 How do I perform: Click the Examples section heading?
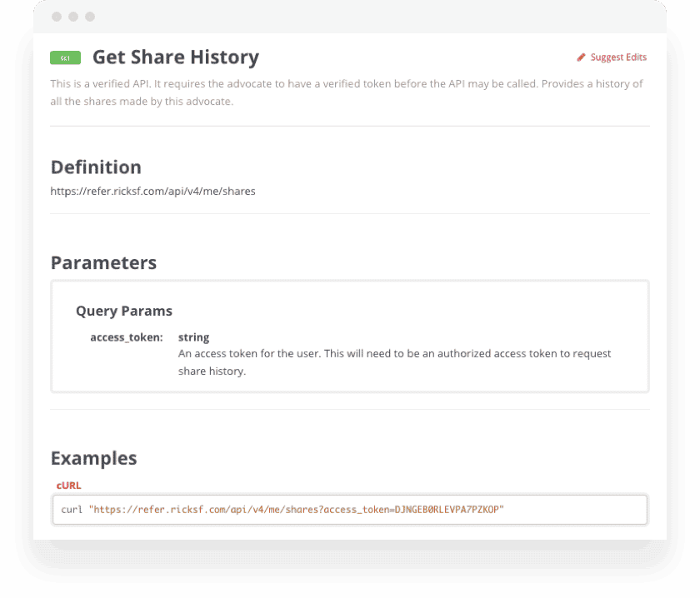(x=93, y=458)
